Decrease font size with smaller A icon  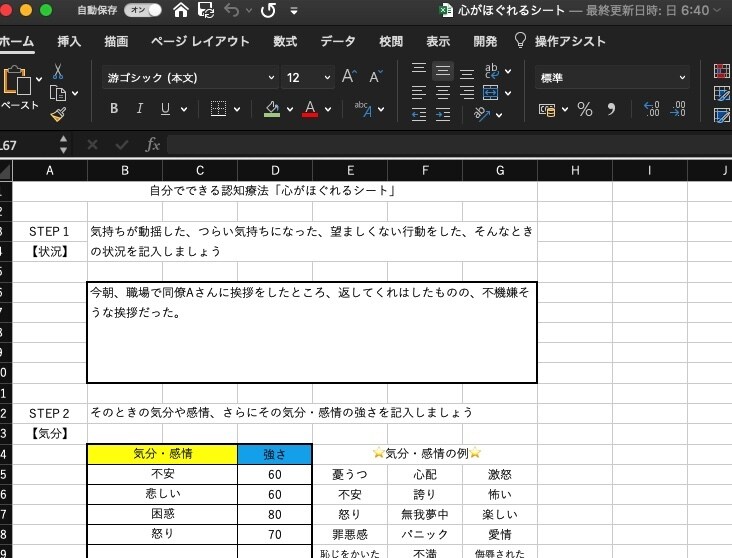pos(376,77)
